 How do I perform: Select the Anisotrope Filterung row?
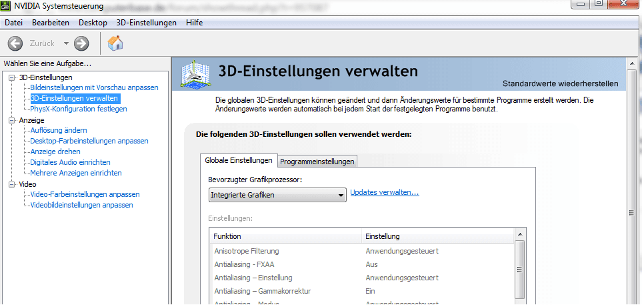362,251
